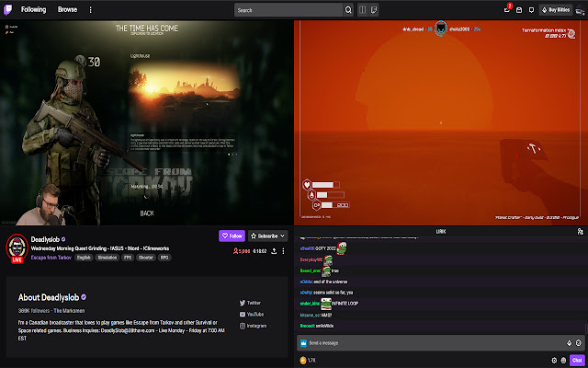
Task: Click the BACK button in Tarkov stream
Action: 147,213
